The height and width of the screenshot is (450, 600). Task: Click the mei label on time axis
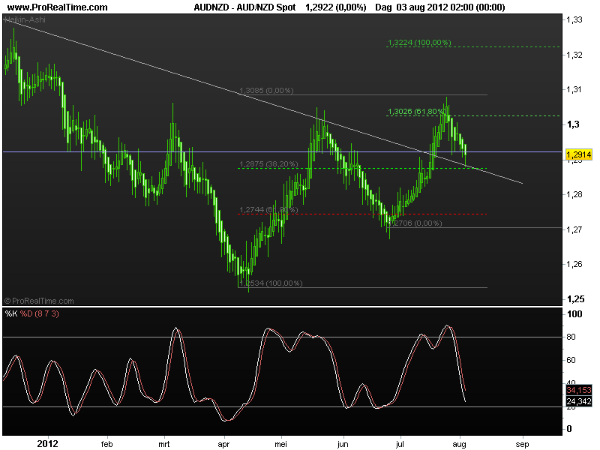click(x=281, y=444)
